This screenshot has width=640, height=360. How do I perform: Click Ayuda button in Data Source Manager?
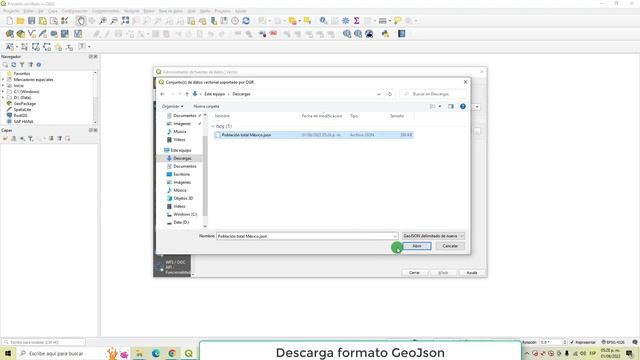click(x=472, y=273)
